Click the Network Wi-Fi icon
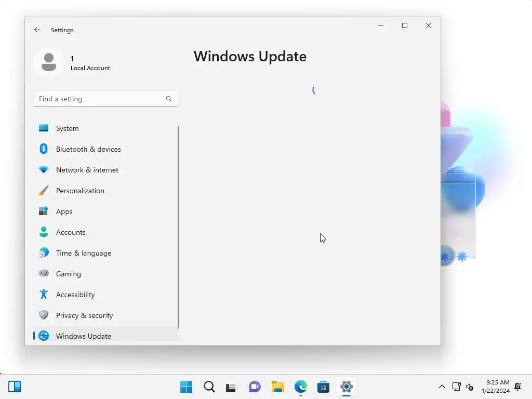 44,170
